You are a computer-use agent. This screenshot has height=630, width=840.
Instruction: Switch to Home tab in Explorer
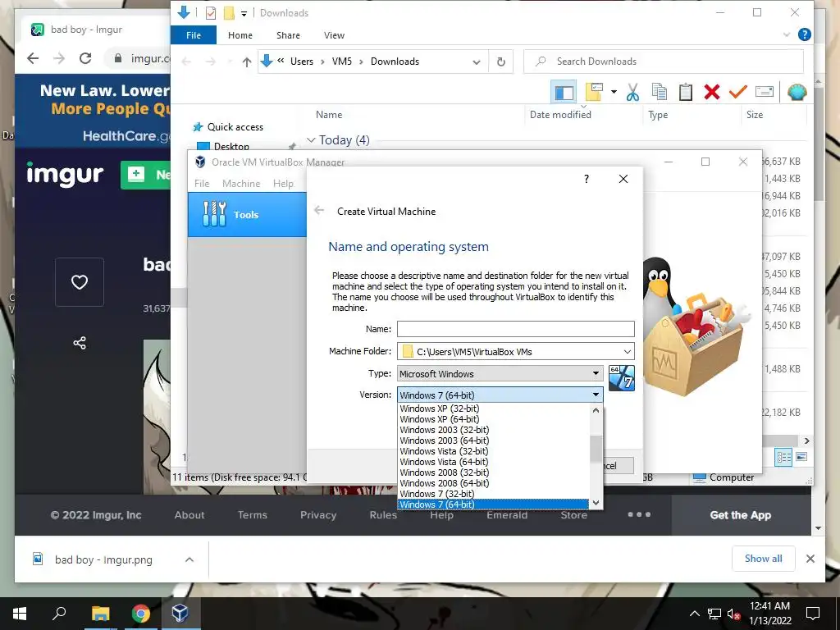[x=240, y=34]
